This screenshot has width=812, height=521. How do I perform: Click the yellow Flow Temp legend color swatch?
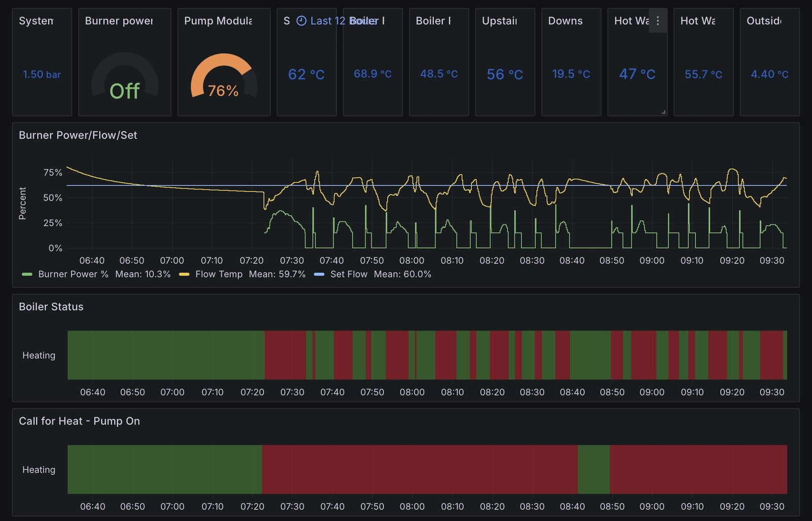(184, 274)
